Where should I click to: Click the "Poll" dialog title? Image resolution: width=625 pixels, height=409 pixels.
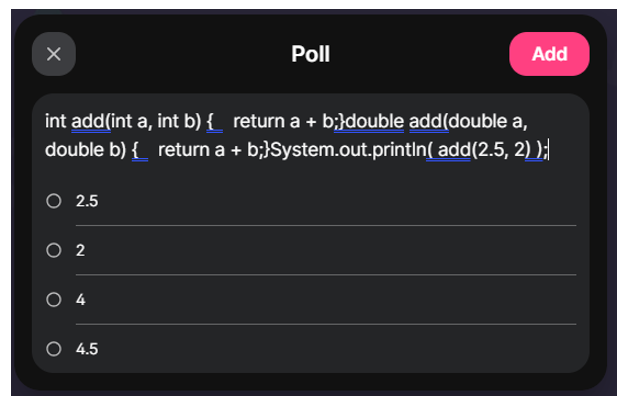[x=310, y=55]
